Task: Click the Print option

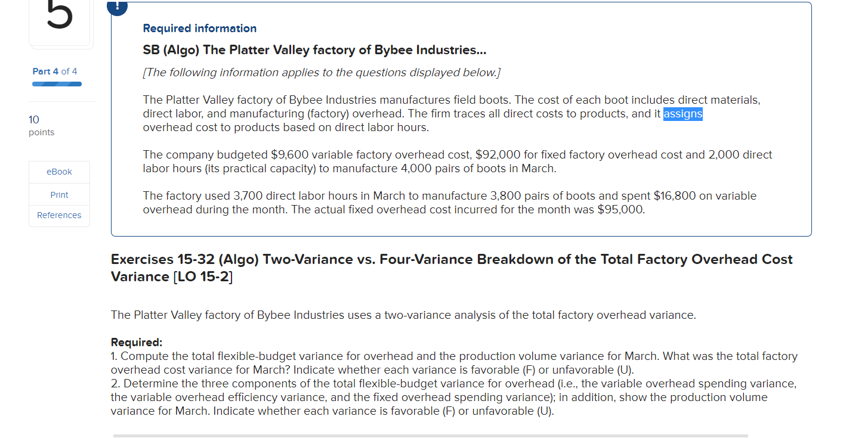Action: point(59,194)
